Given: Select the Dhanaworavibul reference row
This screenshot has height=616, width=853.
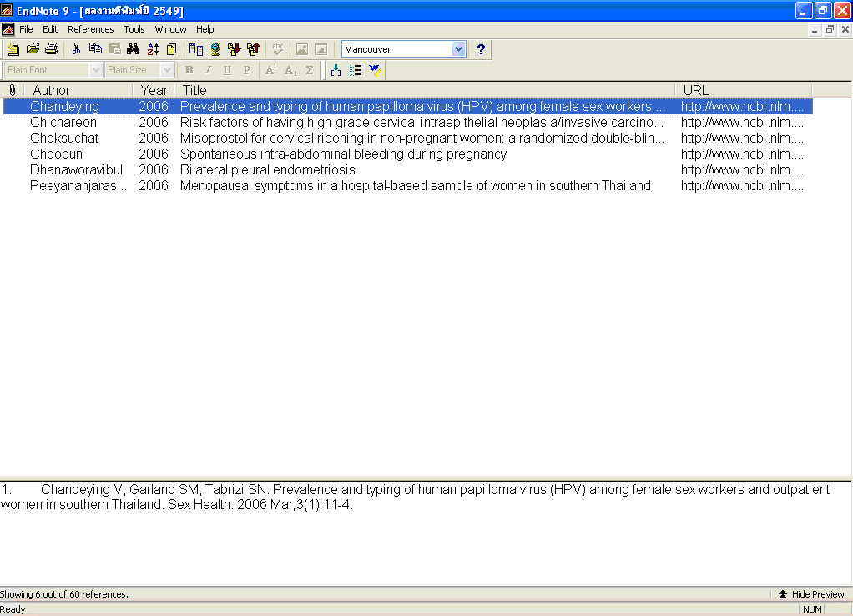Looking at the screenshot, I should click(x=408, y=169).
